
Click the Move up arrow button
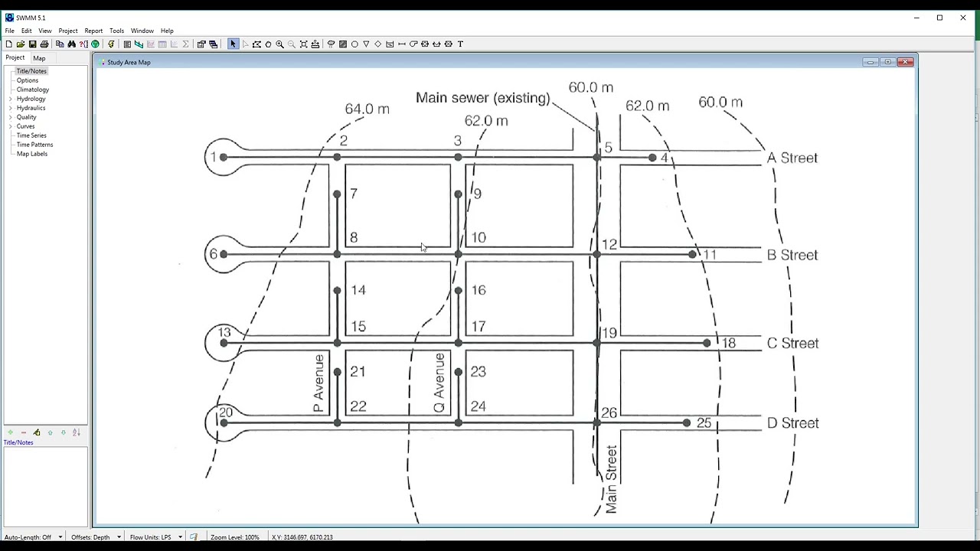pos(51,432)
